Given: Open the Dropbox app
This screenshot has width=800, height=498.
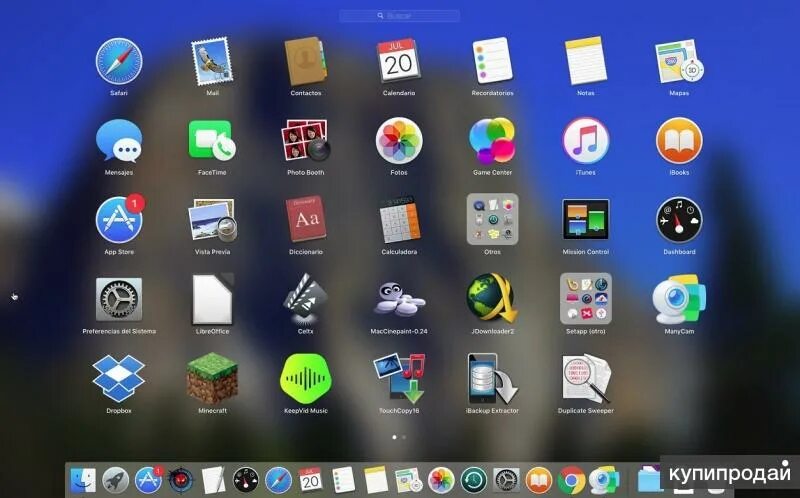Looking at the screenshot, I should pos(119,378).
